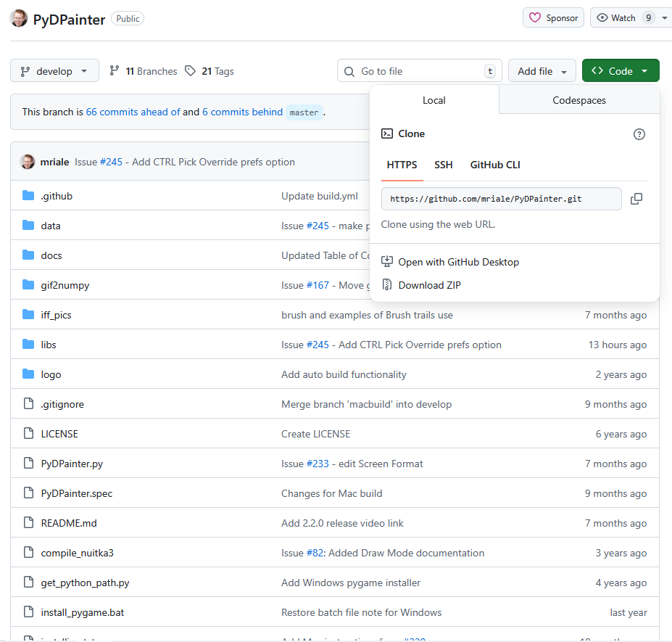Image resolution: width=672 pixels, height=642 pixels.
Task: Click the PyDPainter.py file icon
Action: 28,463
